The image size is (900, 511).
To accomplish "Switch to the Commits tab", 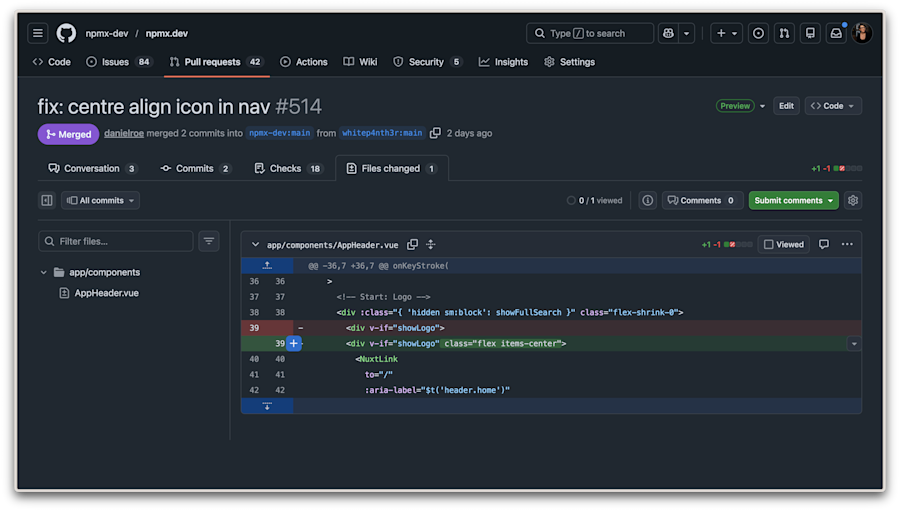I will 196,168.
